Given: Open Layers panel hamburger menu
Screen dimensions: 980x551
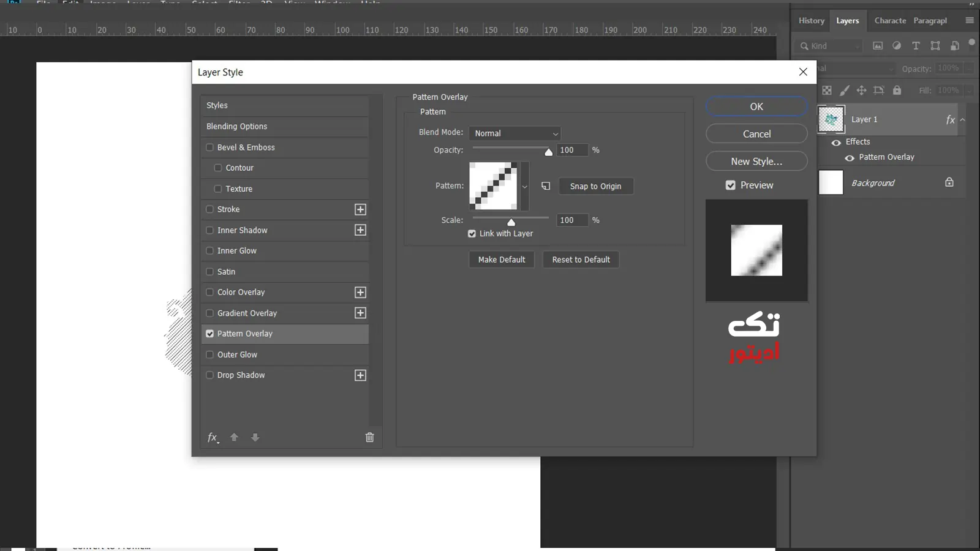Looking at the screenshot, I should pyautogui.click(x=970, y=20).
